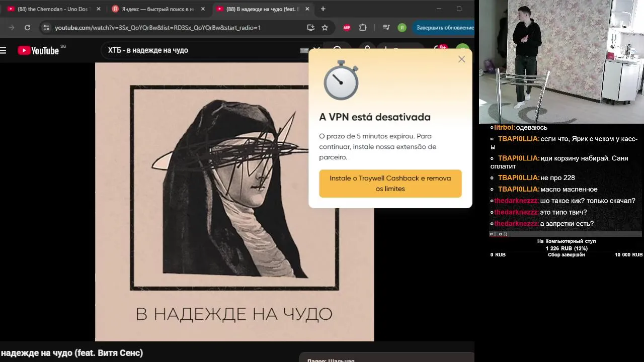The width and height of the screenshot is (644, 362).
Task: Open the extensions puzzle icon
Action: tap(363, 28)
